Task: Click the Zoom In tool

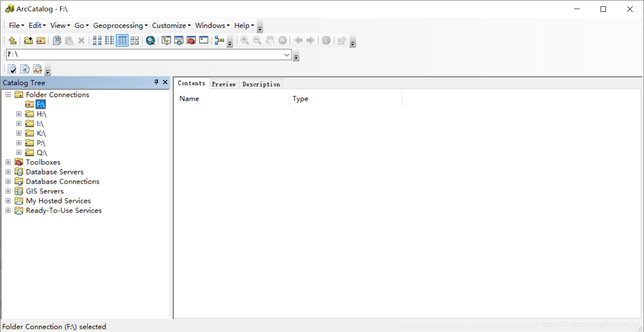Action: coord(245,40)
